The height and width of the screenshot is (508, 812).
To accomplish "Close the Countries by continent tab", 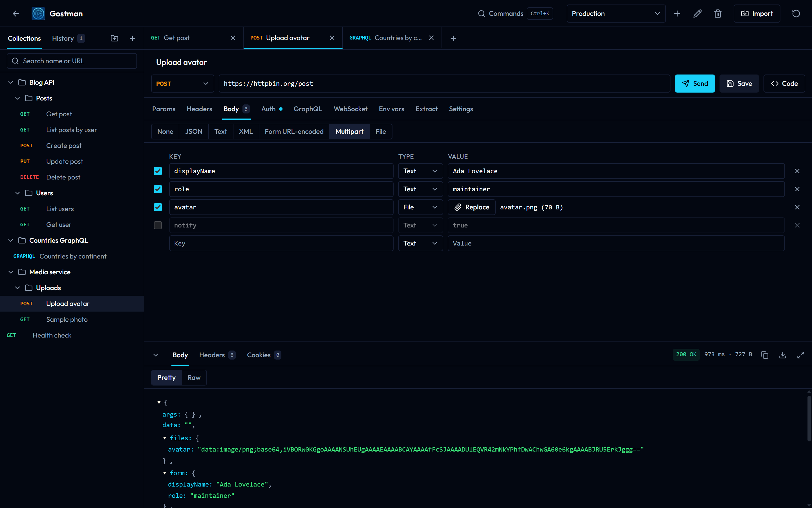I will (x=431, y=38).
